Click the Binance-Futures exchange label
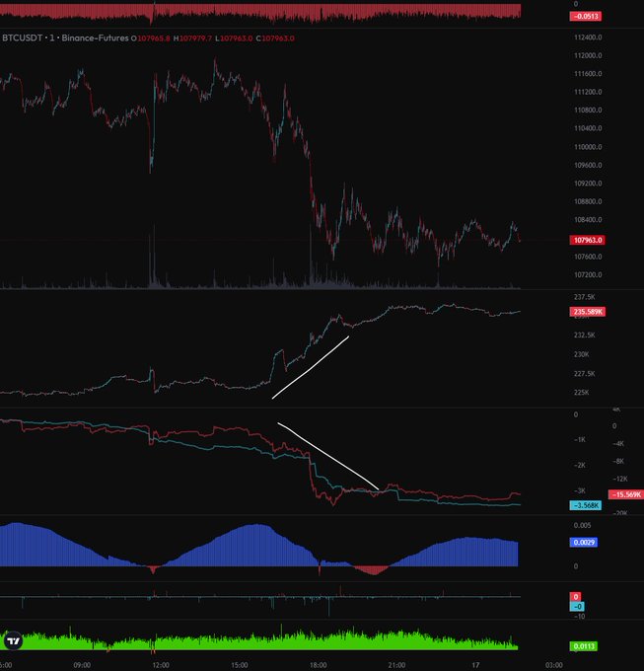 pyautogui.click(x=105, y=37)
